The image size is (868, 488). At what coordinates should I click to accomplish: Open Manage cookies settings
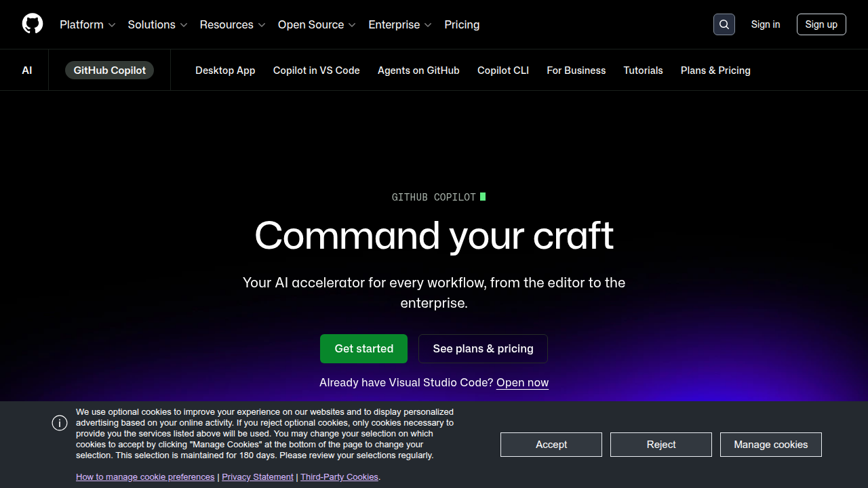[x=771, y=445]
